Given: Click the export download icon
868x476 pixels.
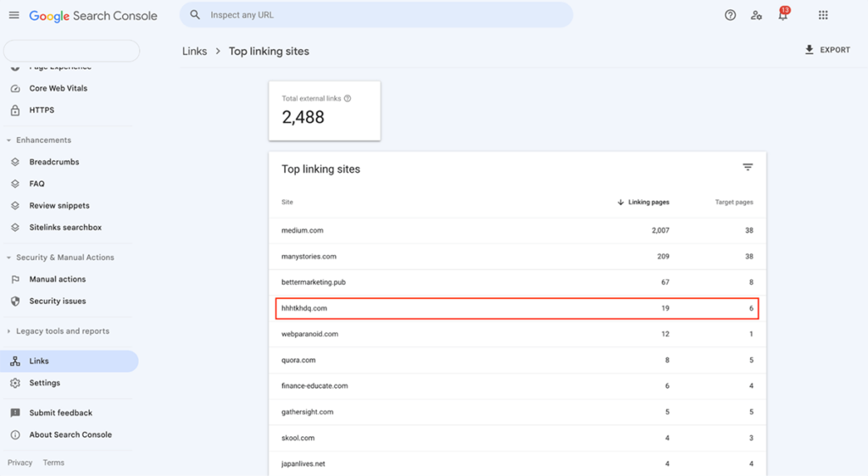Looking at the screenshot, I should coord(810,50).
